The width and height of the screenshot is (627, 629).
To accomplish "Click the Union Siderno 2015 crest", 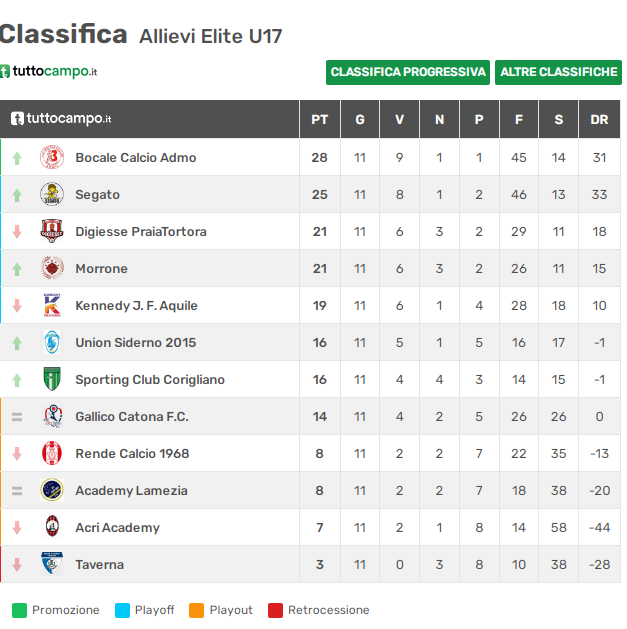I will tap(52, 342).
